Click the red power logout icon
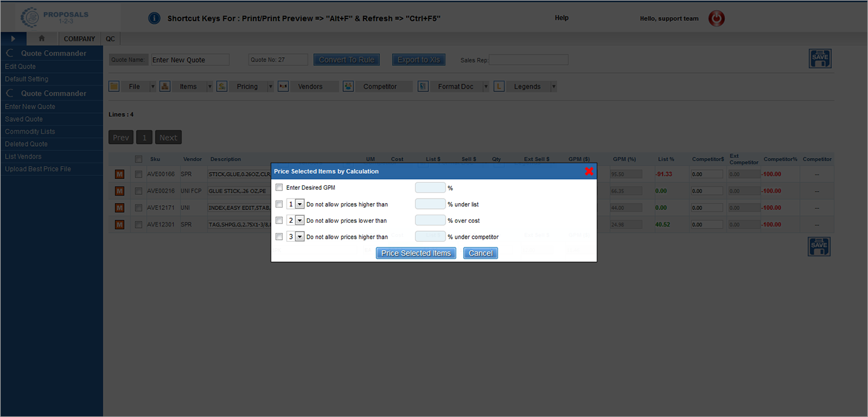 click(x=716, y=18)
